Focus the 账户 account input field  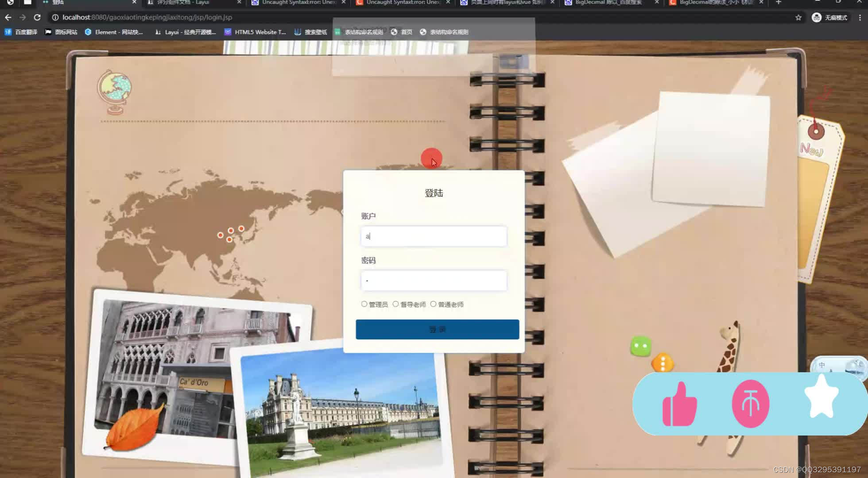pyautogui.click(x=434, y=236)
